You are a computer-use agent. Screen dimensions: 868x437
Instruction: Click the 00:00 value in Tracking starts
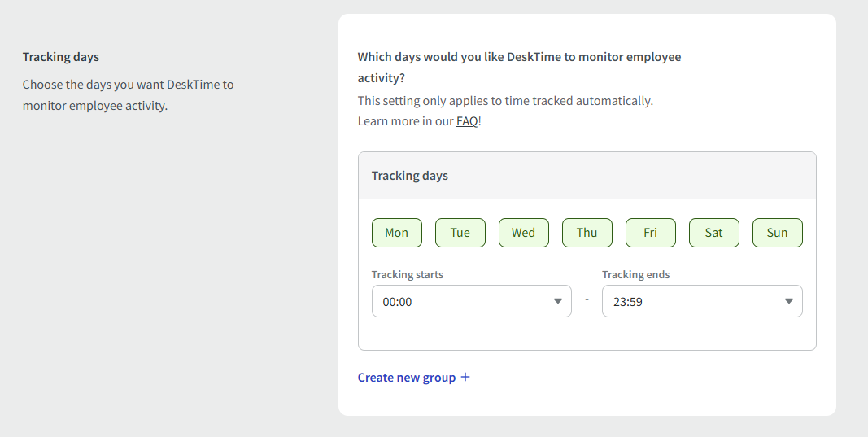(398, 302)
